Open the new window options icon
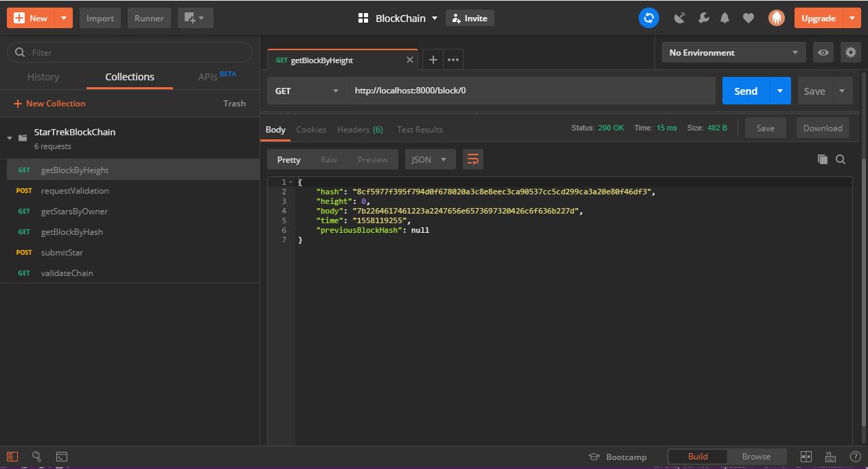Viewport: 868px width, 469px height. 195,19
